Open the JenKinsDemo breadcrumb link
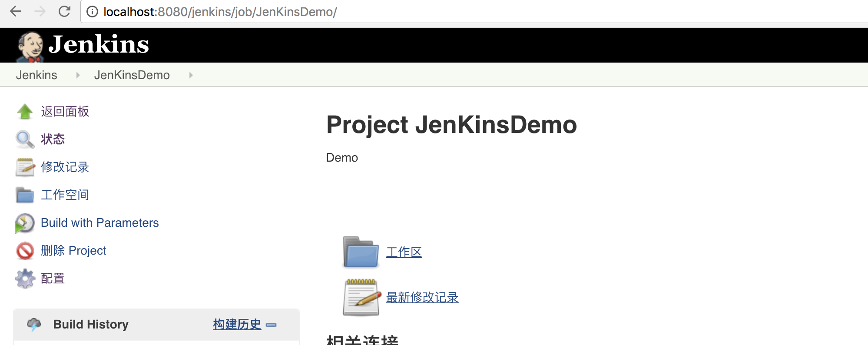This screenshot has height=345, width=868. click(x=132, y=75)
